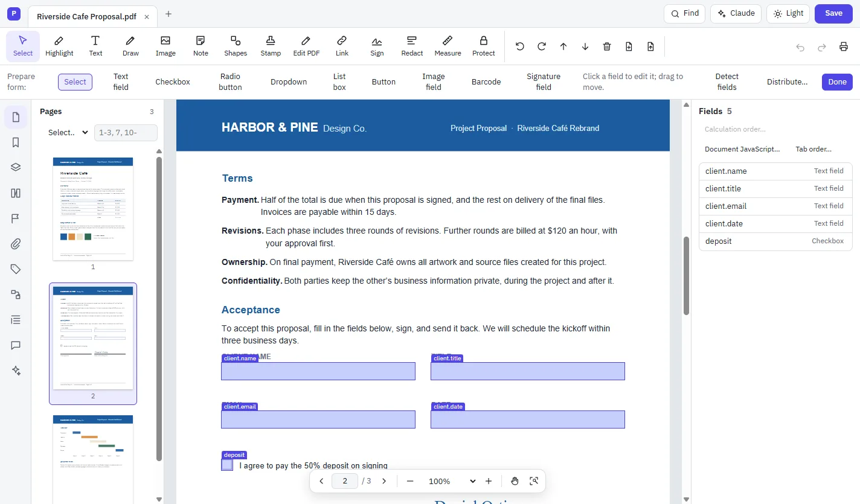This screenshot has width=860, height=504.
Task: Open the Protect tool
Action: tap(483, 46)
